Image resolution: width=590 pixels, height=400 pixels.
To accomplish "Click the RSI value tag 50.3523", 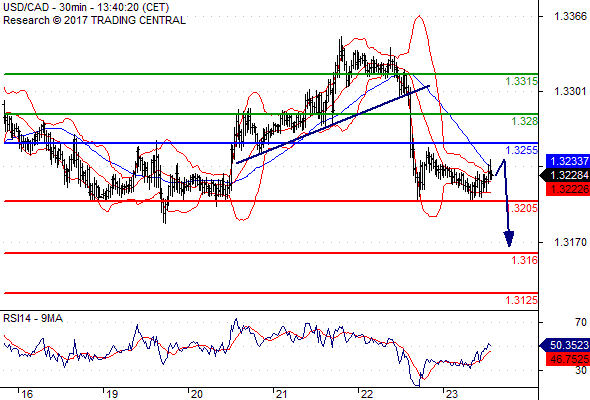I will tap(565, 345).
